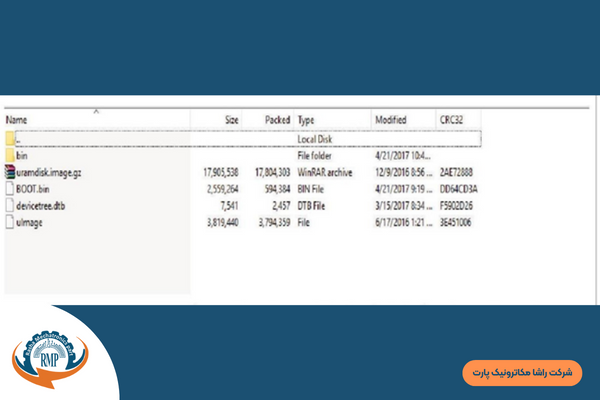Viewport: 600px width, 400px height.
Task: Sort files by the Size column header
Action: point(231,120)
